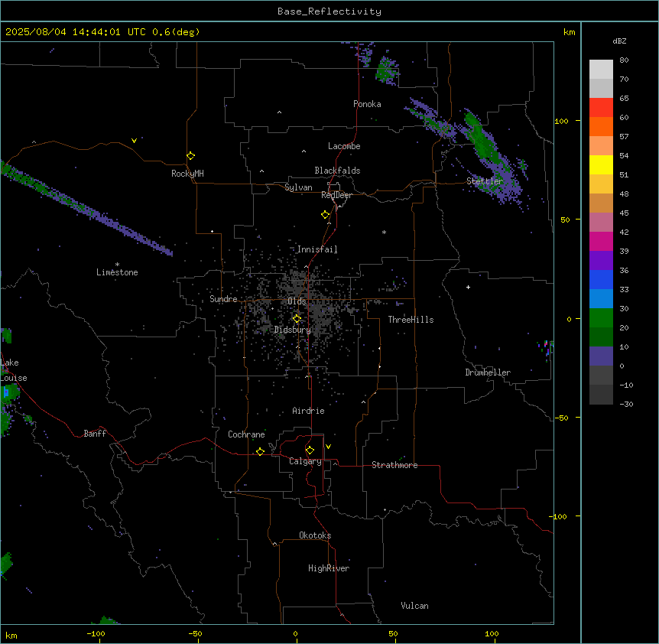Click the km unit label at top right
Image resolution: width=659 pixels, height=644 pixels.
[569, 32]
